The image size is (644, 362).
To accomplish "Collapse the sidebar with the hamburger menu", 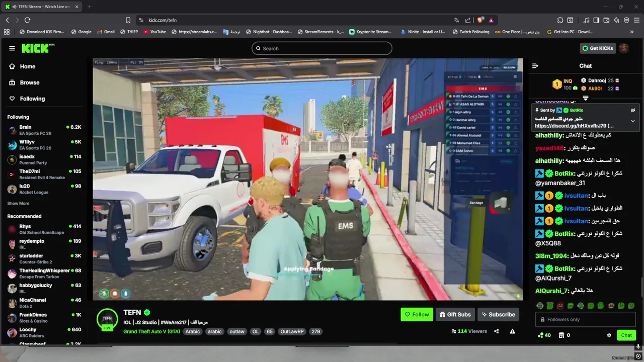I will coord(12,48).
